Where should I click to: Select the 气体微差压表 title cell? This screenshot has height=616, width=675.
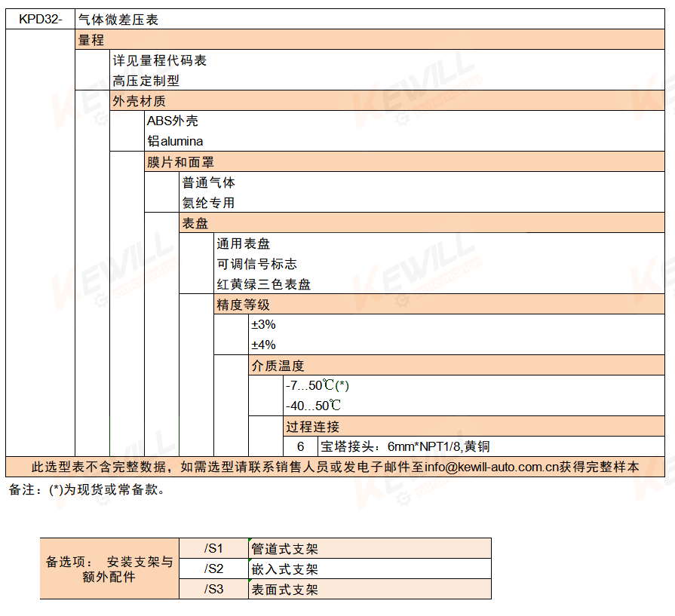click(370, 20)
